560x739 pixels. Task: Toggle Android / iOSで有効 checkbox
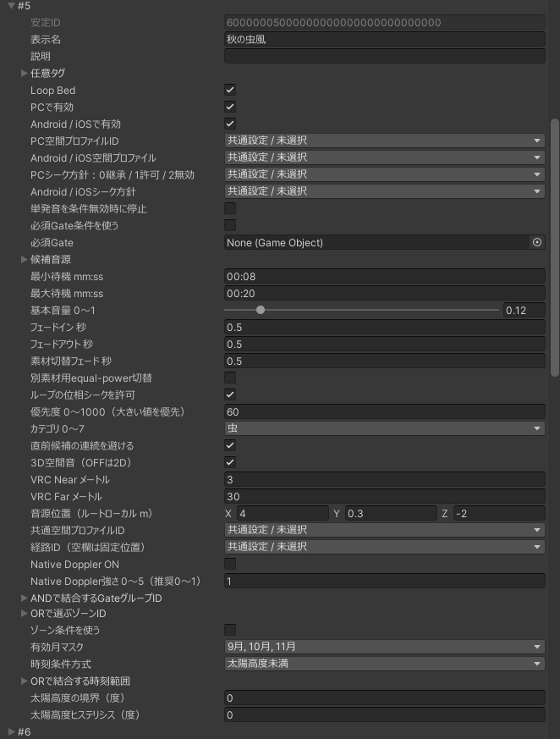[230, 124]
